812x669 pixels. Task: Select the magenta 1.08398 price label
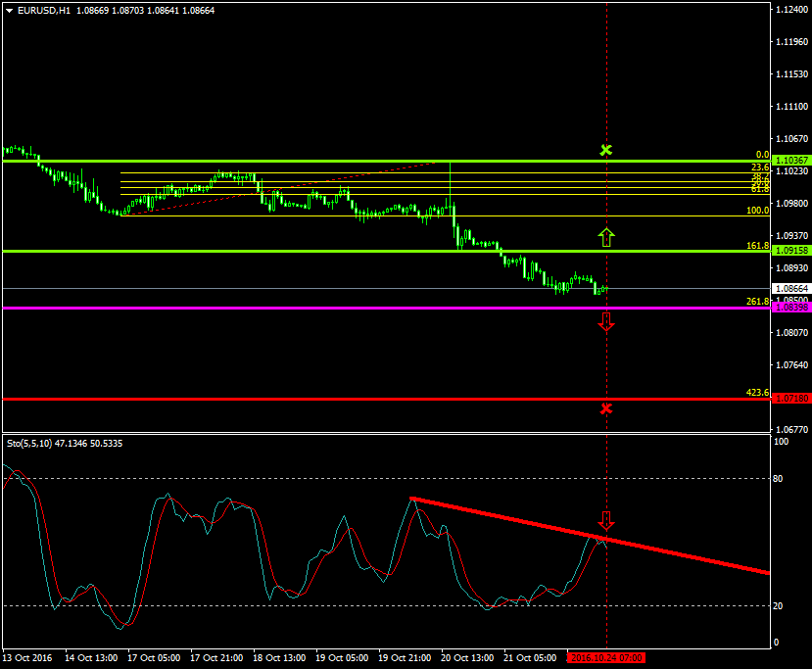[x=789, y=308]
